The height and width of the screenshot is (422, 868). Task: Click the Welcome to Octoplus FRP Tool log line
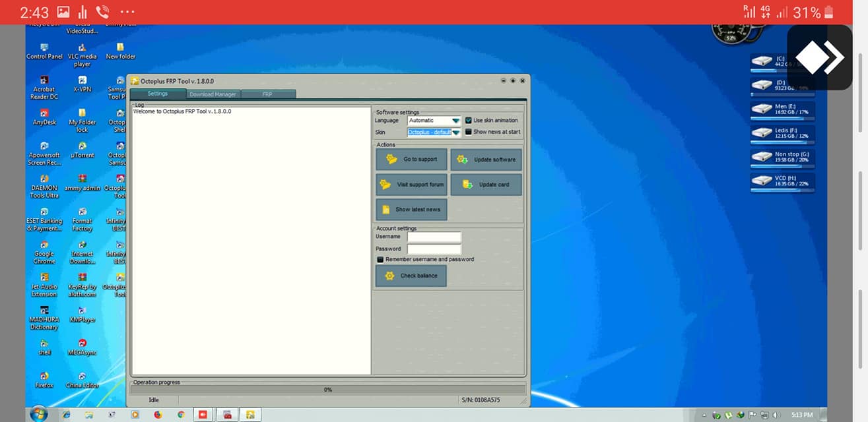click(182, 111)
